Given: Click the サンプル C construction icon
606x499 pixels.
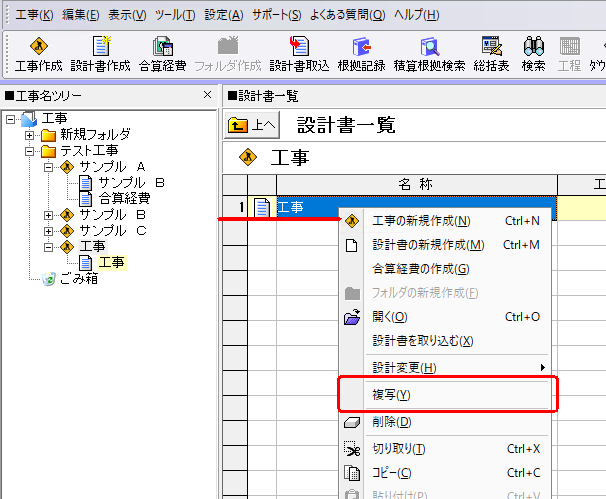Looking at the screenshot, I should click(67, 231).
